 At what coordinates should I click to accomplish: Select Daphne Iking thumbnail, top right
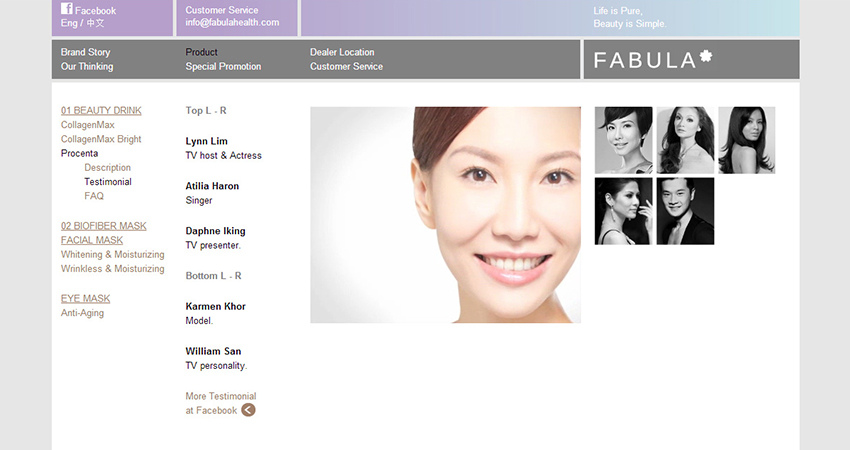pyautogui.click(x=746, y=140)
